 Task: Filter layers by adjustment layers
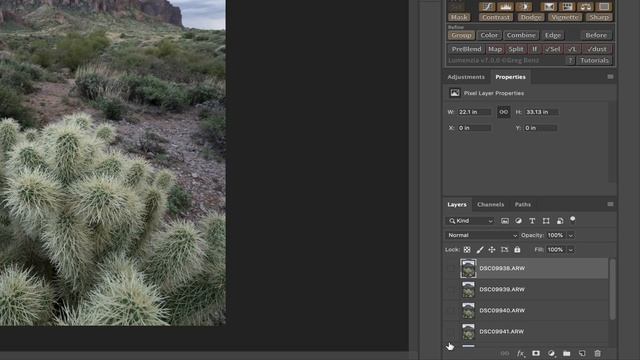[x=518, y=221]
